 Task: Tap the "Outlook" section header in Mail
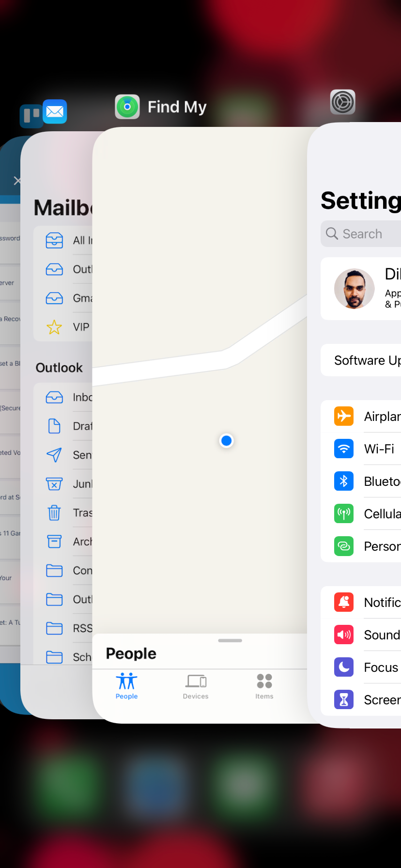click(59, 368)
